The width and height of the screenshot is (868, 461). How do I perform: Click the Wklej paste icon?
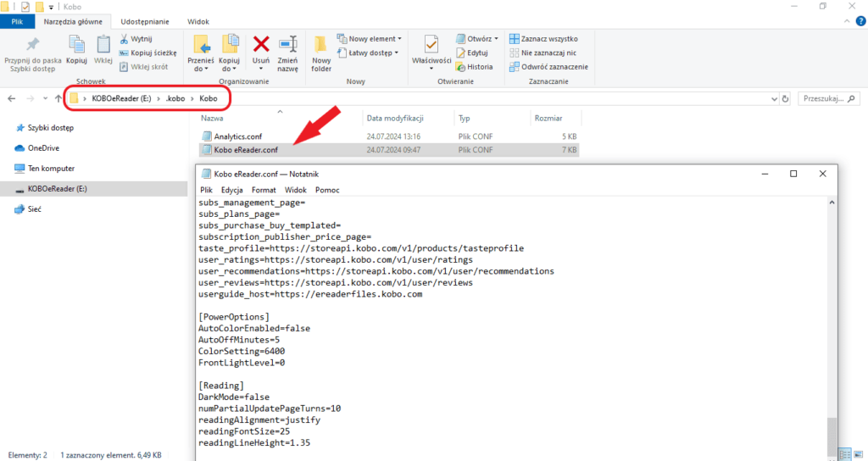[103, 44]
